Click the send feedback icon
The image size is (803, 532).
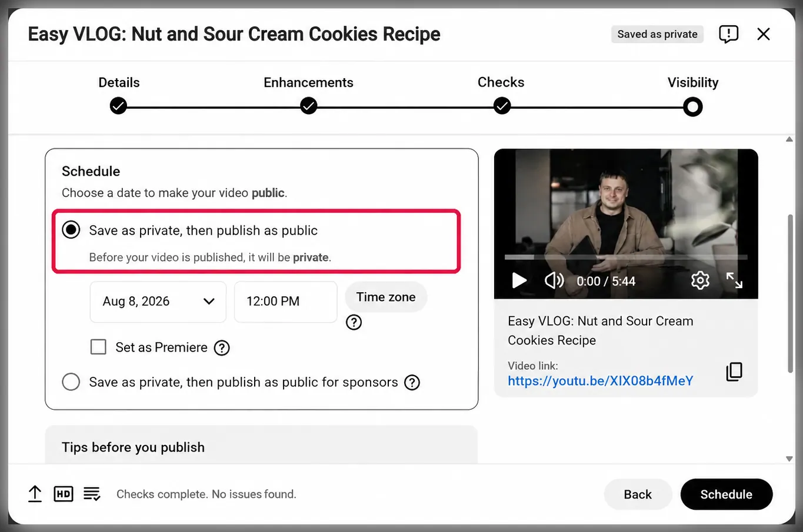click(x=728, y=34)
